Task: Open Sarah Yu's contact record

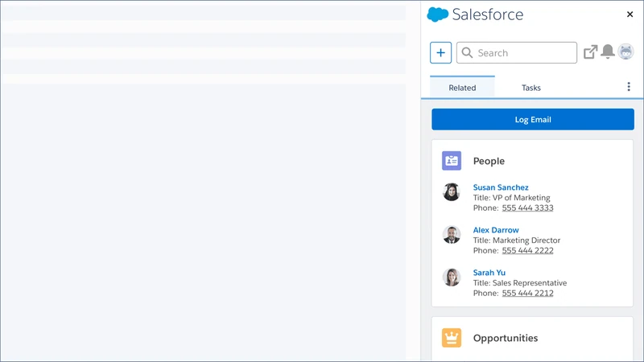Action: tap(489, 273)
